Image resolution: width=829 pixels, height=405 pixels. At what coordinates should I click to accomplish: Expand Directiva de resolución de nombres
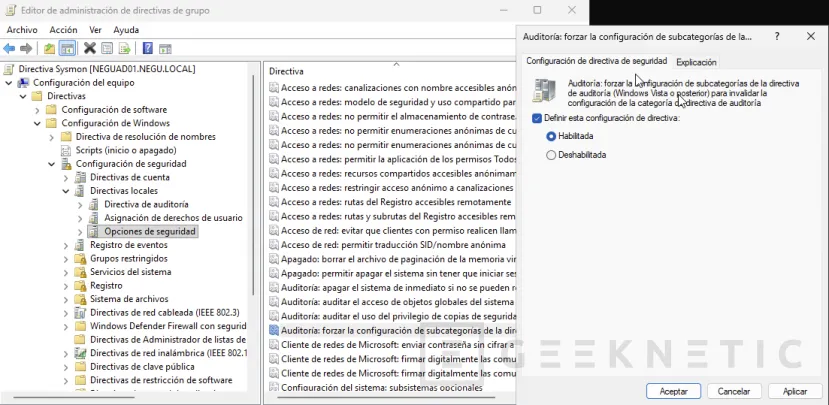(x=51, y=137)
